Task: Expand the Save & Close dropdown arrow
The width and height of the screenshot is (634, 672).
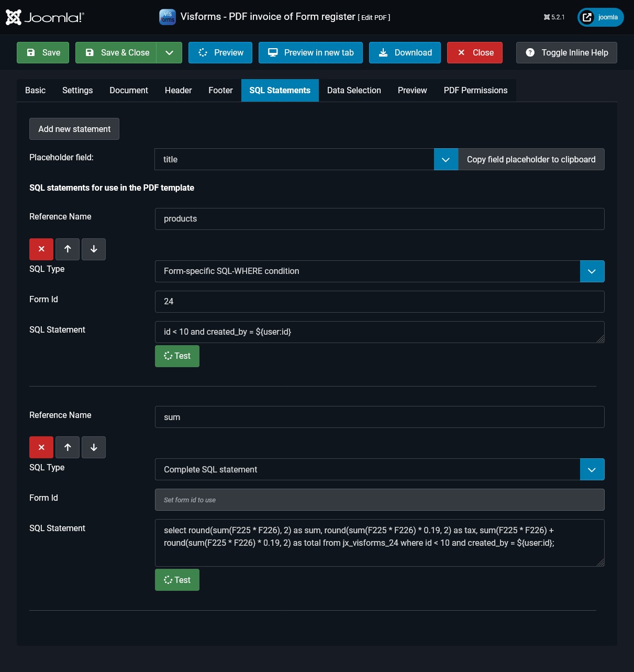Action: click(169, 53)
